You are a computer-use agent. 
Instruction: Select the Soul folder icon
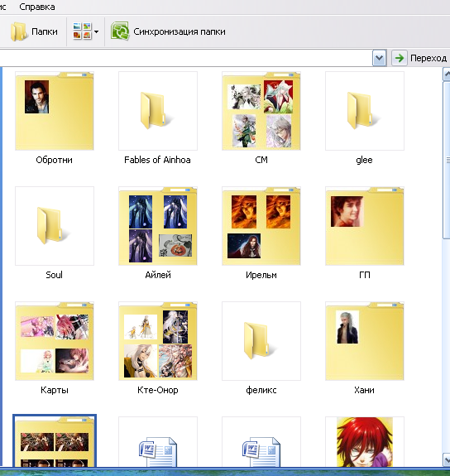pos(55,226)
